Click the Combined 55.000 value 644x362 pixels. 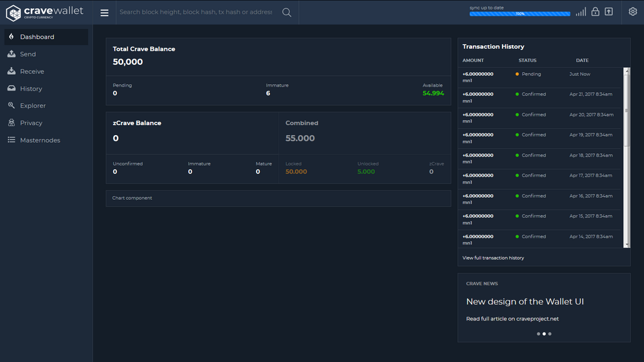[x=300, y=138]
